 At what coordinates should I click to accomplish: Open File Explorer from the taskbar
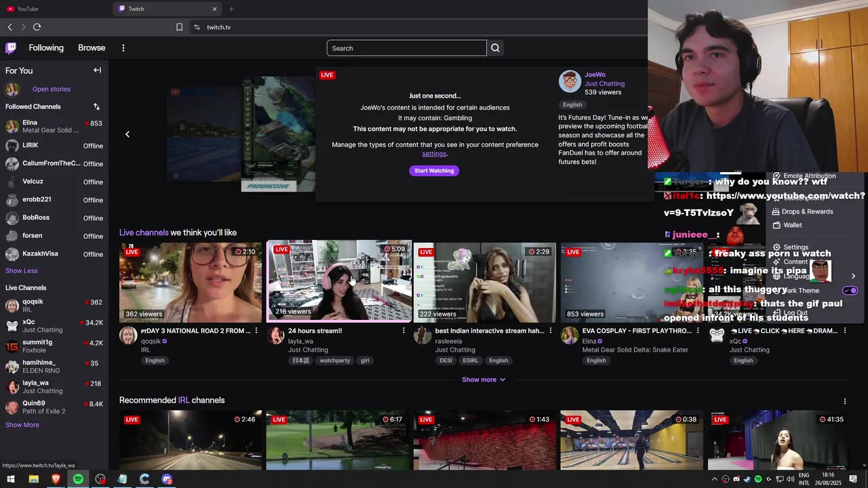tap(33, 479)
